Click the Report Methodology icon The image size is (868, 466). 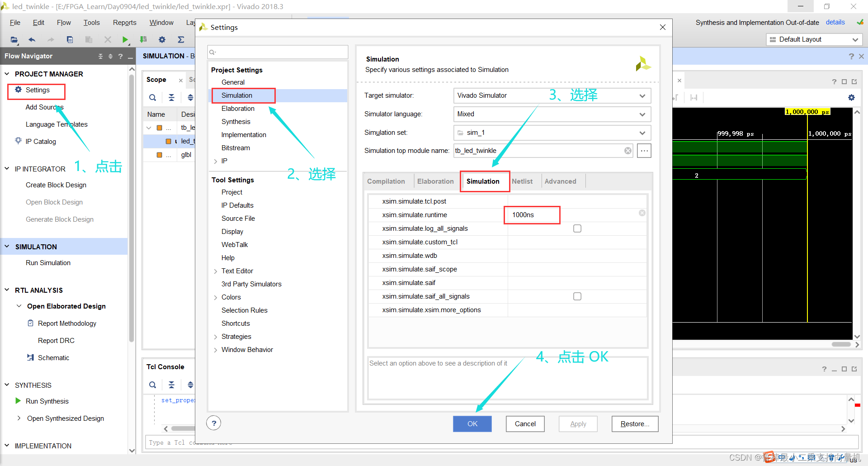click(31, 323)
